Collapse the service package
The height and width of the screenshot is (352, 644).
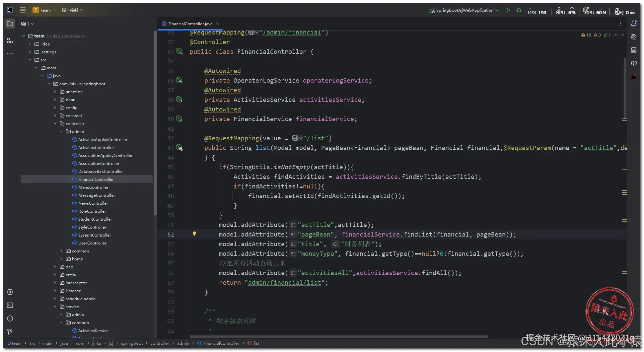pyautogui.click(x=55, y=307)
